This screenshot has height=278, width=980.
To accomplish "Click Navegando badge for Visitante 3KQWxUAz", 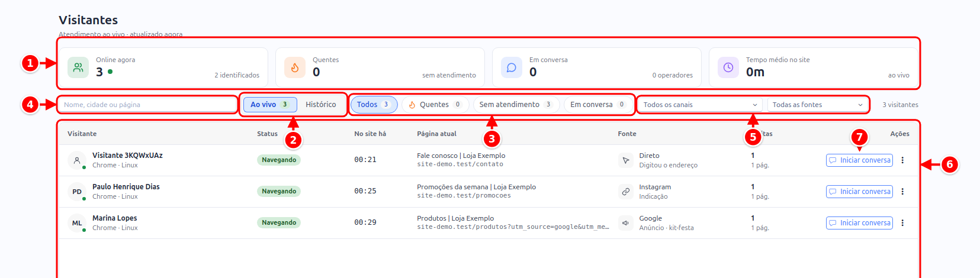I will coord(279,160).
